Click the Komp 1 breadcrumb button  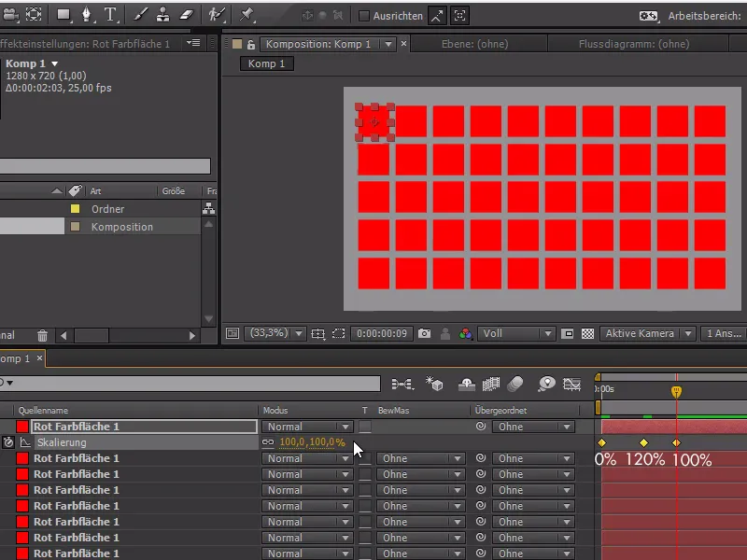pos(266,63)
